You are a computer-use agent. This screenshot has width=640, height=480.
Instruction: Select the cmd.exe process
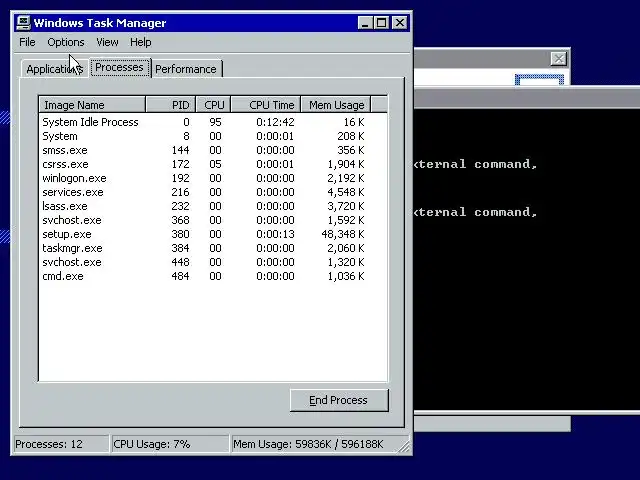pos(203,276)
